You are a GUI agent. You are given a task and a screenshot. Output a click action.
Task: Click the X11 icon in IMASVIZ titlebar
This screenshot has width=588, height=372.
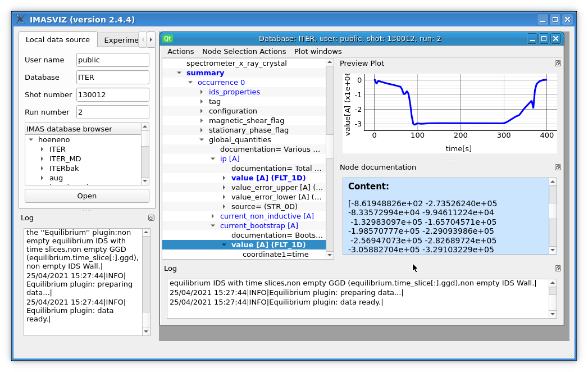point(20,20)
